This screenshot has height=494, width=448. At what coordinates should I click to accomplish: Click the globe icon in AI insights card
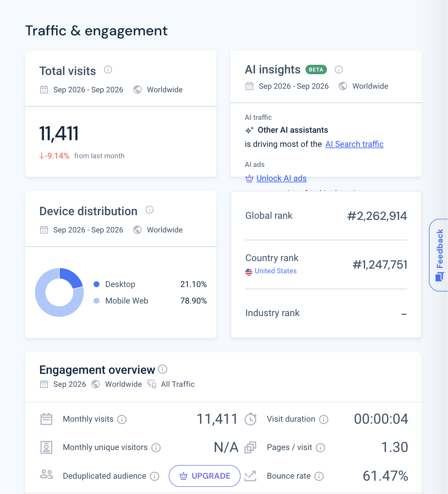[x=343, y=86]
